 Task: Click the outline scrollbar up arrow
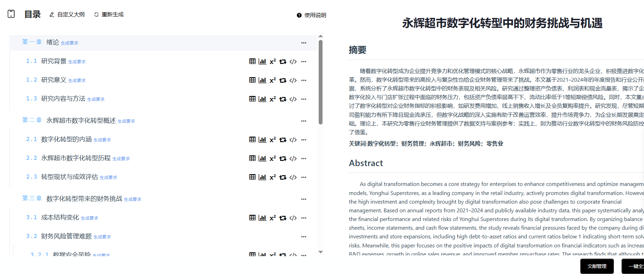point(320,36)
